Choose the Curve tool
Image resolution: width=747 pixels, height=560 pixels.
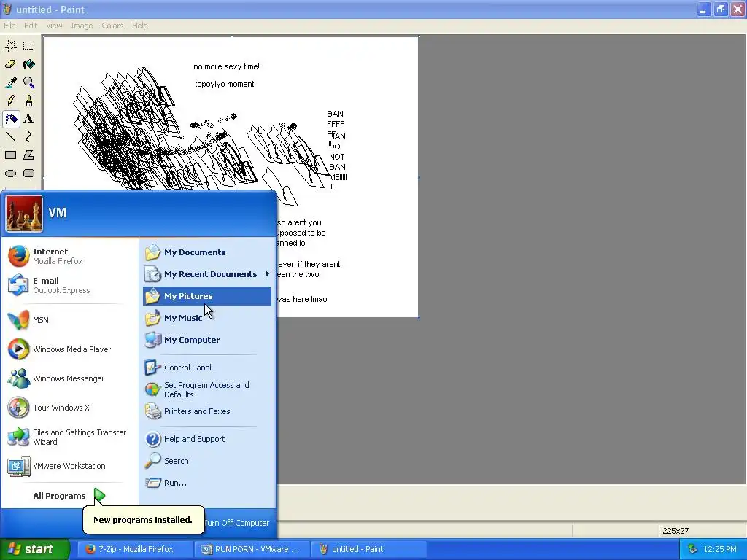pos(29,137)
